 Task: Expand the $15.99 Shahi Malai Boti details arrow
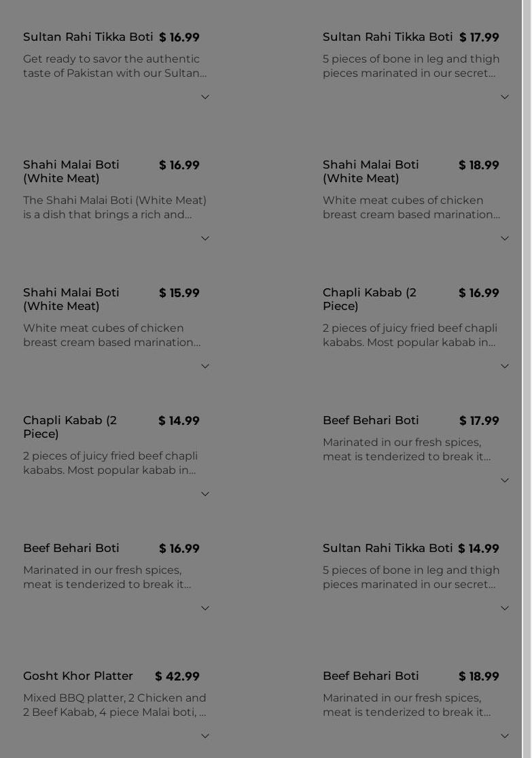(205, 366)
